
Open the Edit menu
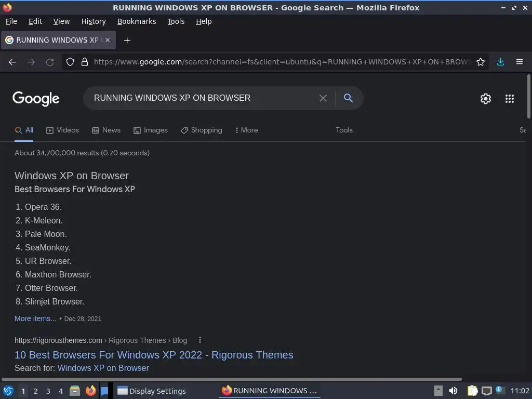(x=35, y=21)
